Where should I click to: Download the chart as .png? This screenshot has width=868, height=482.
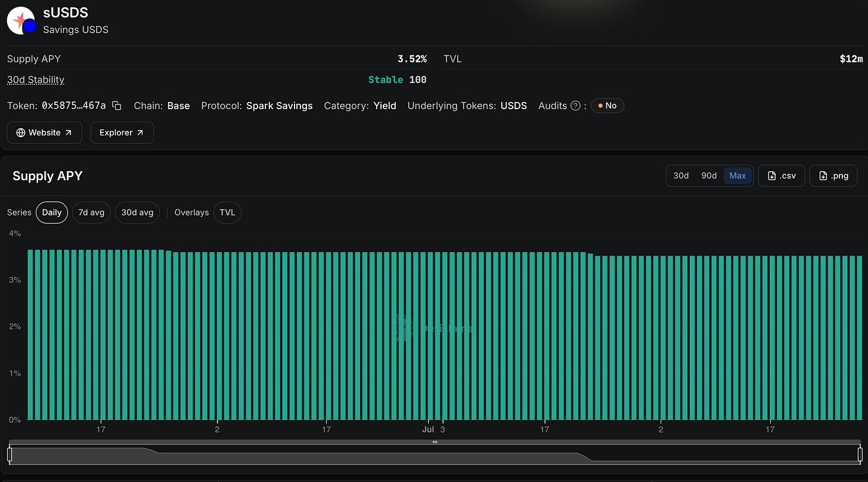click(x=833, y=175)
